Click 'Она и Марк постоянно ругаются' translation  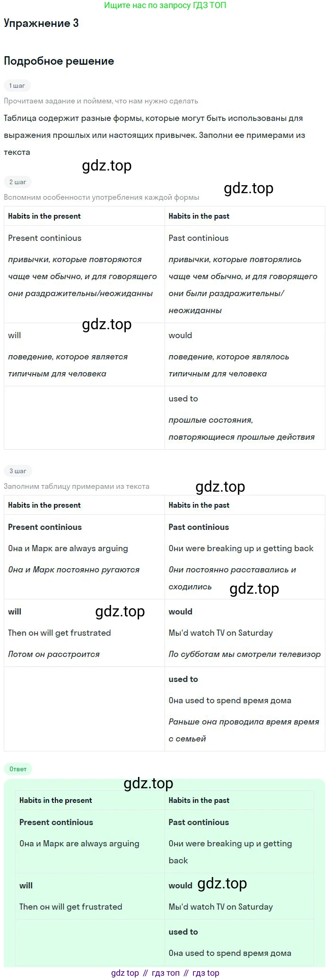(74, 570)
